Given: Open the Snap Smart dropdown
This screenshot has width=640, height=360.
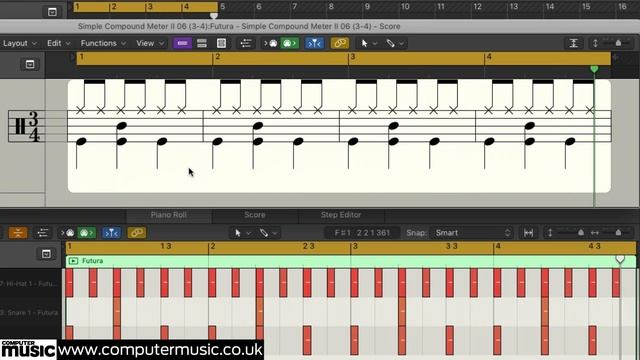Looking at the screenshot, I should coord(472,233).
